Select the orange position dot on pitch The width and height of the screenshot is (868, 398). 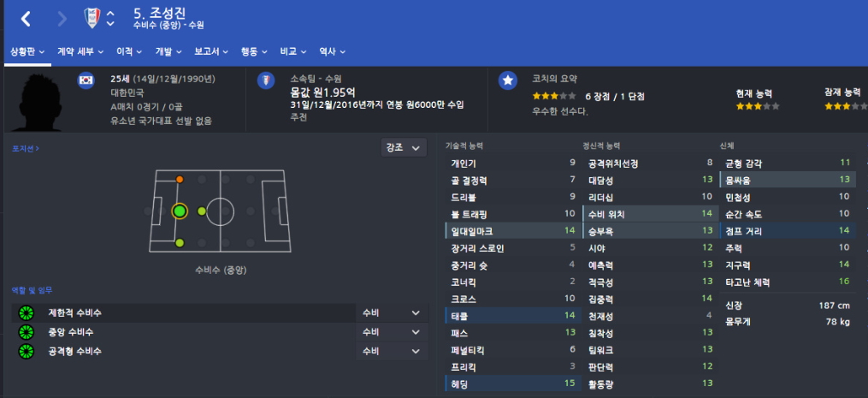[x=180, y=179]
